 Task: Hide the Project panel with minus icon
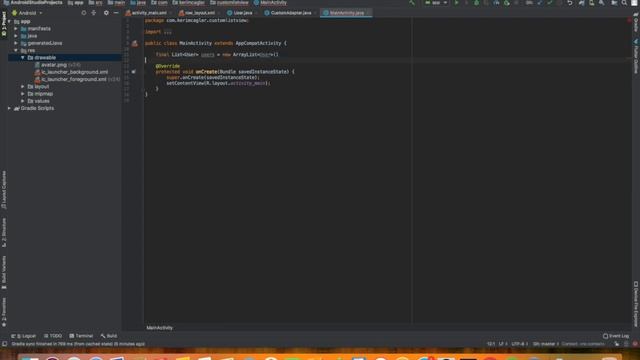(116, 13)
